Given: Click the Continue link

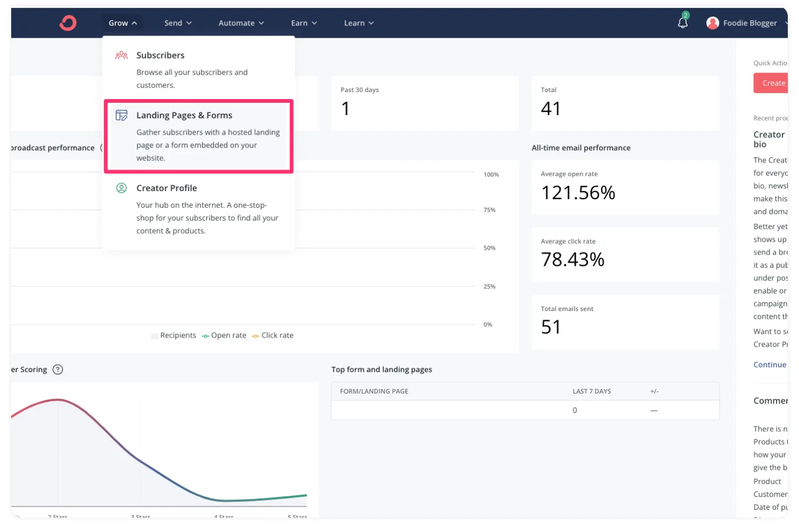Looking at the screenshot, I should (770, 365).
